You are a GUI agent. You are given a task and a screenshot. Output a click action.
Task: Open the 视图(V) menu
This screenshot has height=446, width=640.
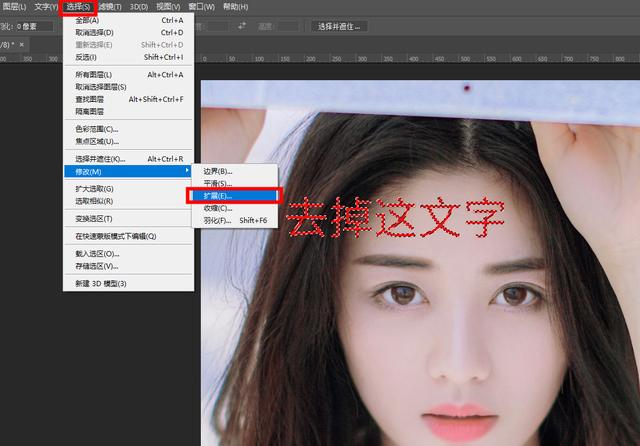(x=168, y=7)
